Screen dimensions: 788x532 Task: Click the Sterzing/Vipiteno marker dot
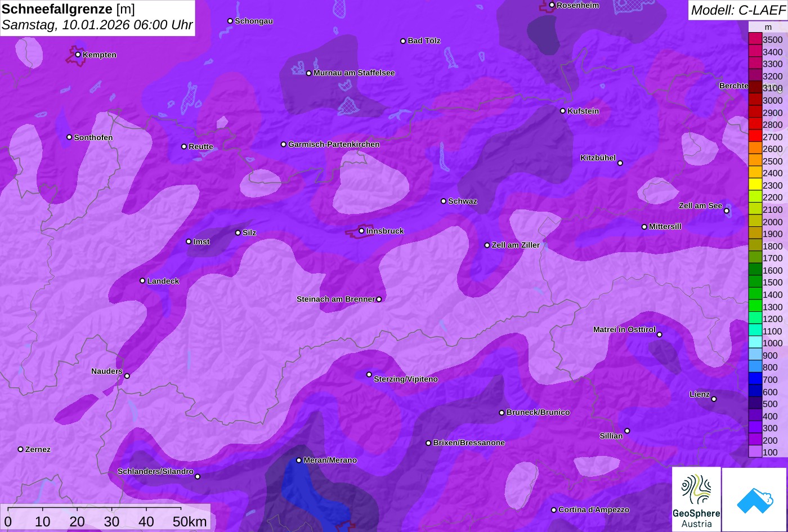pos(369,374)
